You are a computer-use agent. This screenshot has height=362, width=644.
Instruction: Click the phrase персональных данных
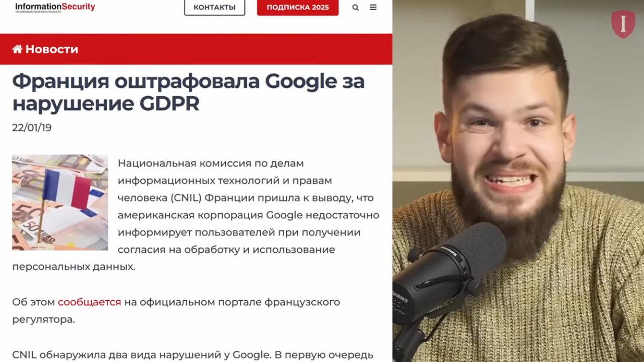tap(73, 267)
